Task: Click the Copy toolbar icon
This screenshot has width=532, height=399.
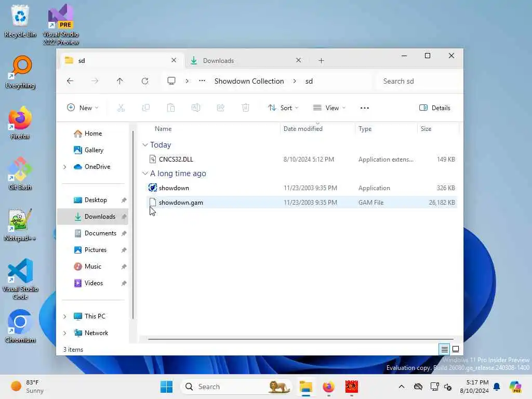Action: [146, 108]
